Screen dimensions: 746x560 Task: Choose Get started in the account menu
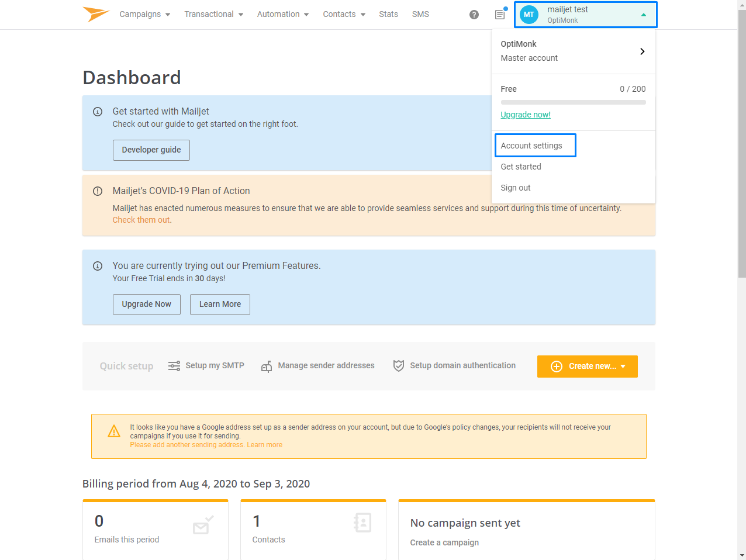(521, 167)
